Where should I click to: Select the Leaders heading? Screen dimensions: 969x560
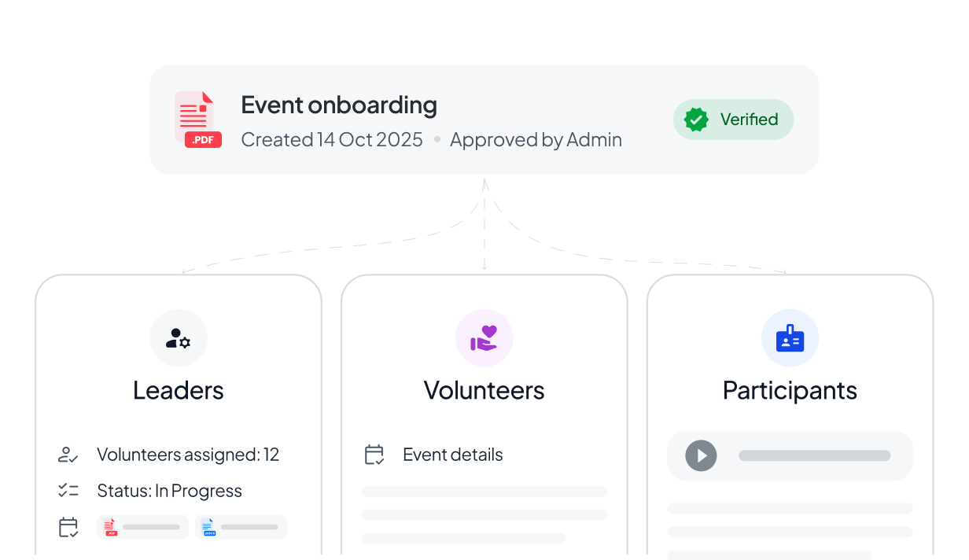point(179,390)
